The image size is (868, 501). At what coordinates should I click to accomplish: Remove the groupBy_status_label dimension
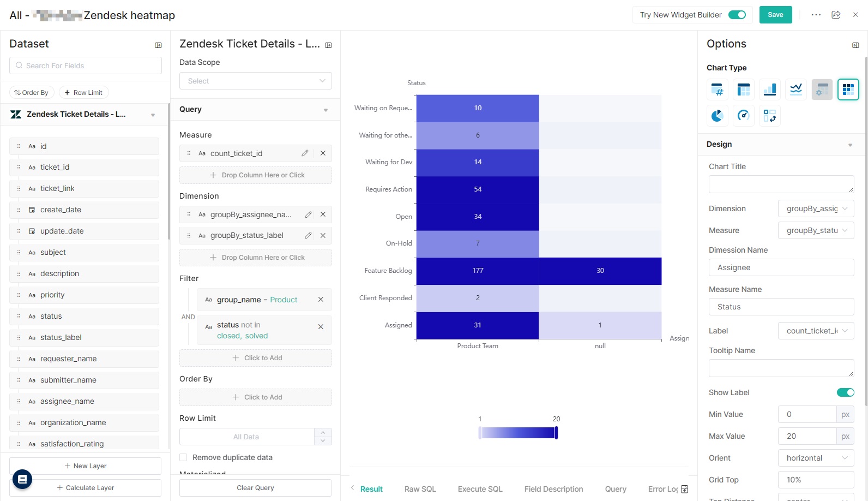point(323,236)
